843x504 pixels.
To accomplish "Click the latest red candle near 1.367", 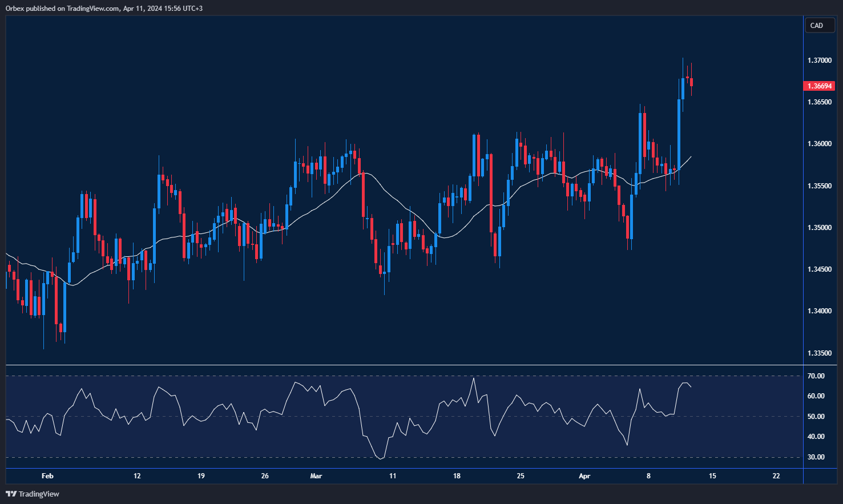I will pos(691,83).
